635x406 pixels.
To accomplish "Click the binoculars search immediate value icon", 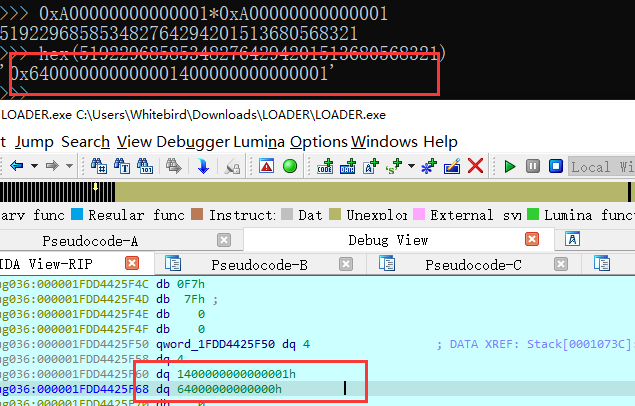I will [x=99, y=166].
